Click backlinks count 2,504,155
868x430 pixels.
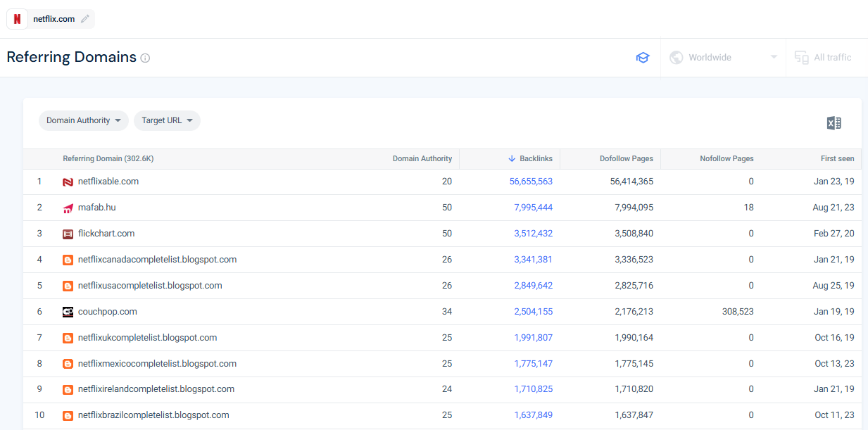point(534,312)
